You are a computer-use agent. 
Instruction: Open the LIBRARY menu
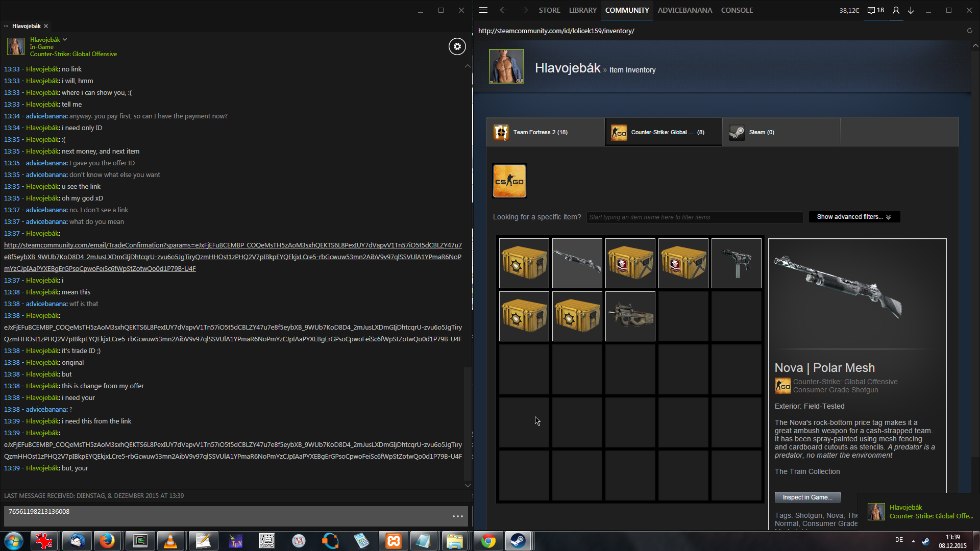(x=582, y=10)
